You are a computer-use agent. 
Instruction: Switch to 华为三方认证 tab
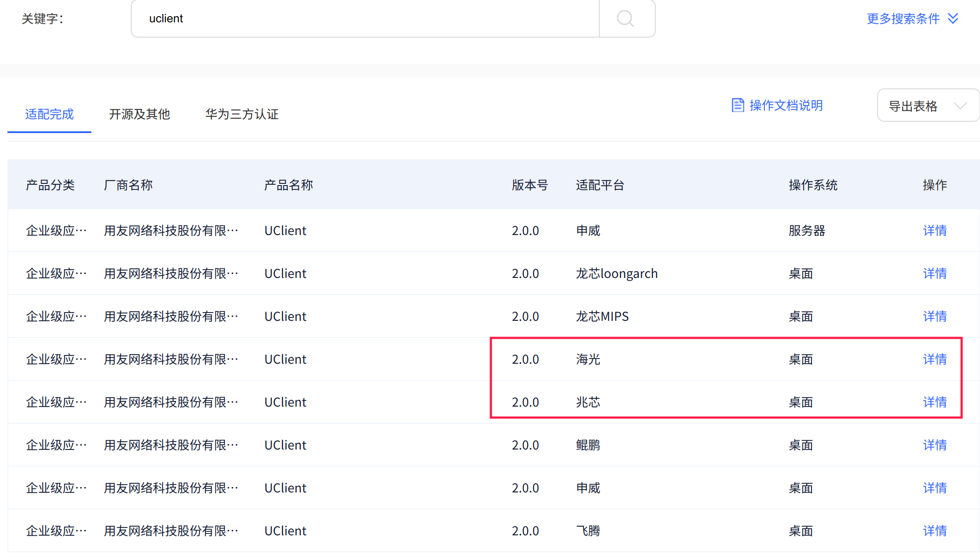[241, 114]
